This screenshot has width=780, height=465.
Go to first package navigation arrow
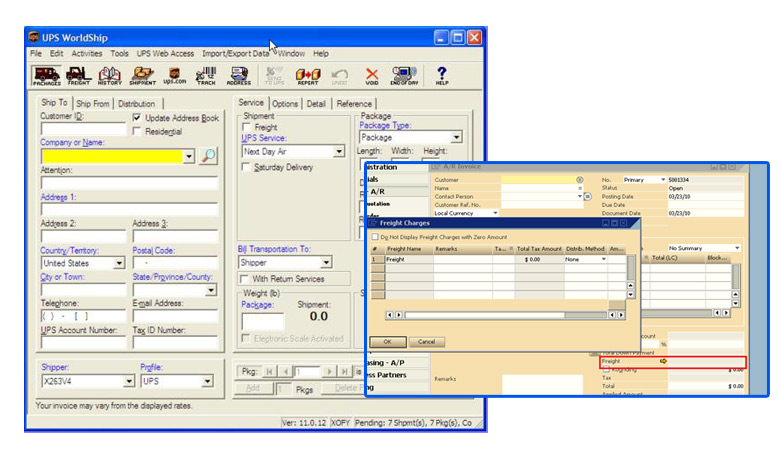269,372
